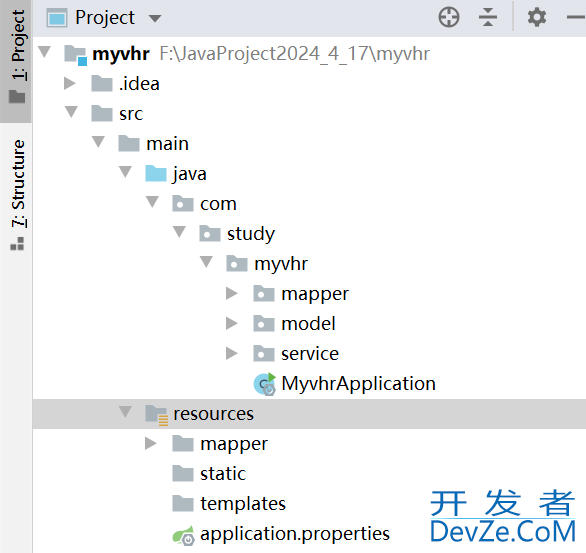Viewport: 586px width, 553px height.
Task: Select the templates folder
Action: 243,503
